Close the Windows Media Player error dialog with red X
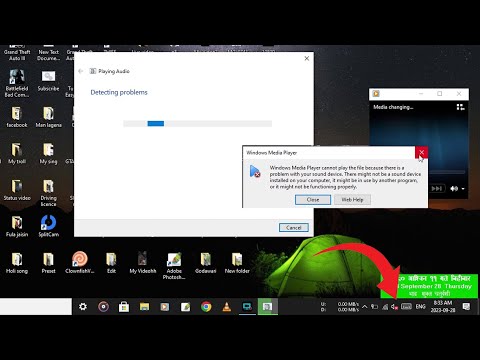Screen dimensions: 480x360 point(421,152)
